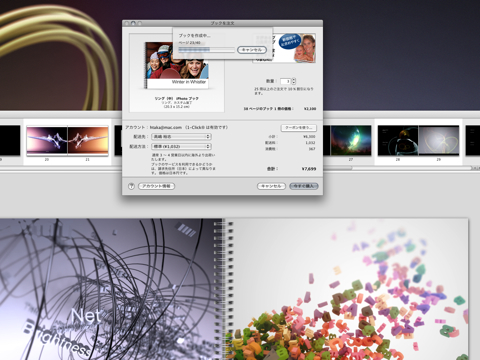Select page 20 thumbnail in page strip
The height and width of the screenshot is (360, 480).
47,141
